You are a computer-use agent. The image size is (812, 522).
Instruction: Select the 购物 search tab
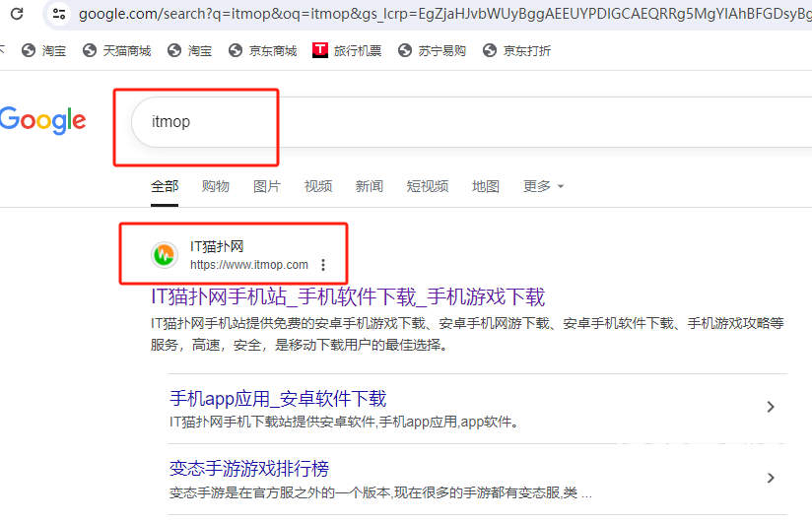216,186
